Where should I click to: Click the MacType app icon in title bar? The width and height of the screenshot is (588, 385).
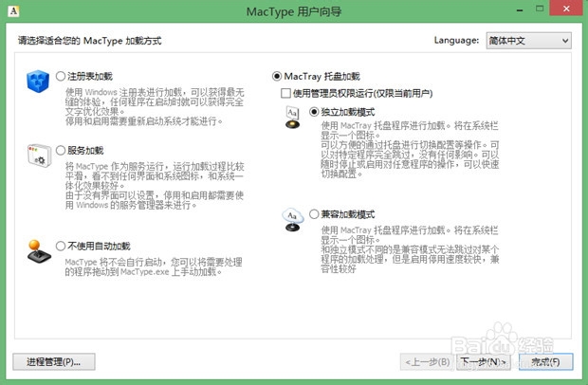click(x=13, y=10)
